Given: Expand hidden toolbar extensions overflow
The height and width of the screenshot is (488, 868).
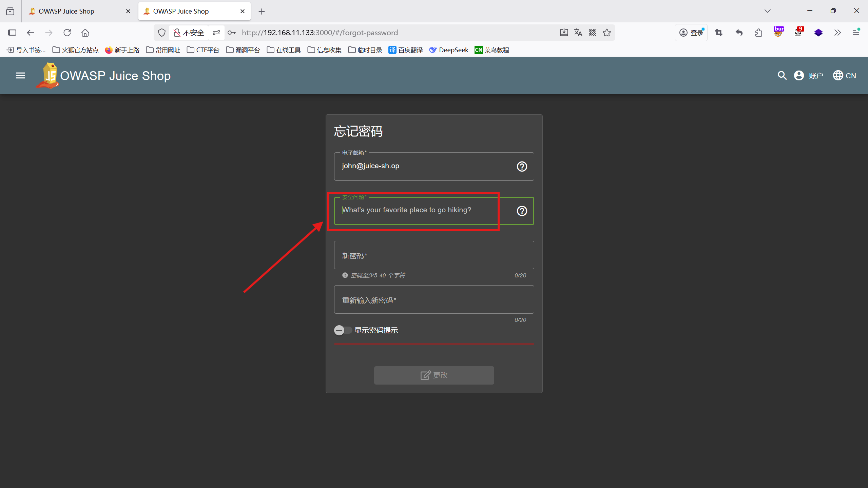Looking at the screenshot, I should pyautogui.click(x=837, y=33).
